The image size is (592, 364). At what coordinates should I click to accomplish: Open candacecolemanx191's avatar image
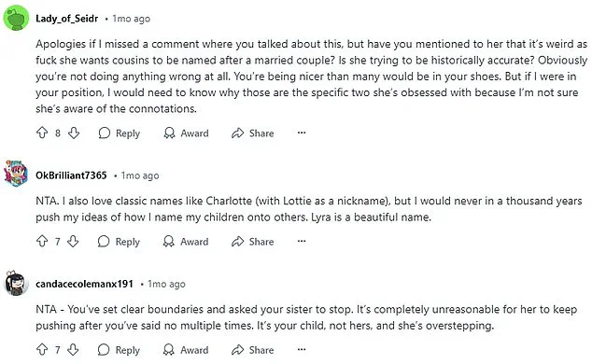click(16, 283)
